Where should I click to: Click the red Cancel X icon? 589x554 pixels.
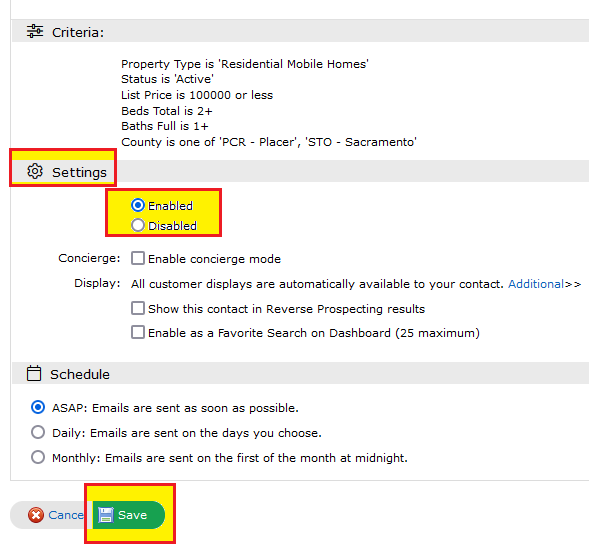pos(36,515)
